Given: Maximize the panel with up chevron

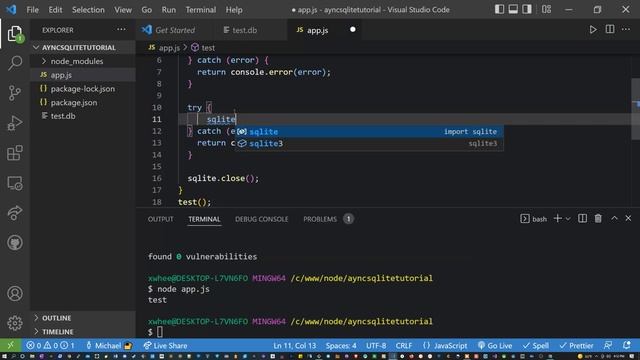Looking at the screenshot, I should [614, 219].
